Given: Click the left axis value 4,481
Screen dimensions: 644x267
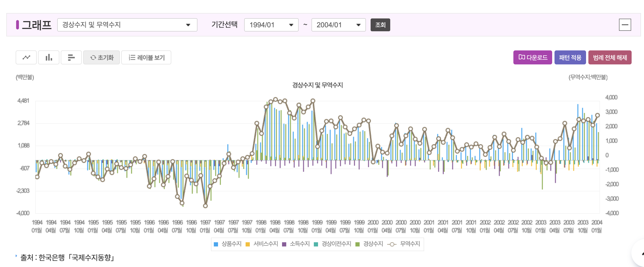Looking at the screenshot, I should click(x=23, y=101).
